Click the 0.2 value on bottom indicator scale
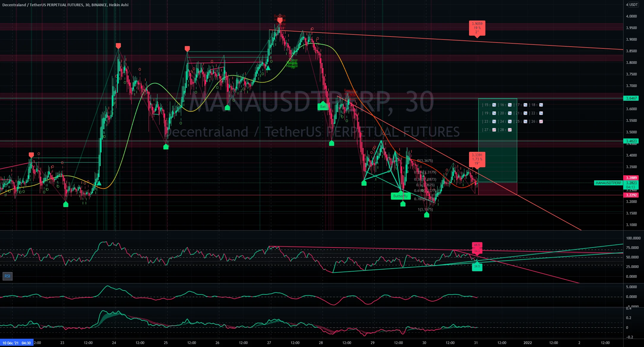Screen dimensions: 644x347 pyautogui.click(x=629, y=318)
